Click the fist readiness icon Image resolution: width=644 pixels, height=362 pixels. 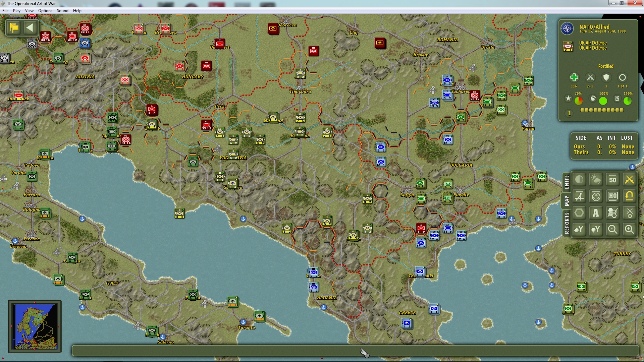593,99
